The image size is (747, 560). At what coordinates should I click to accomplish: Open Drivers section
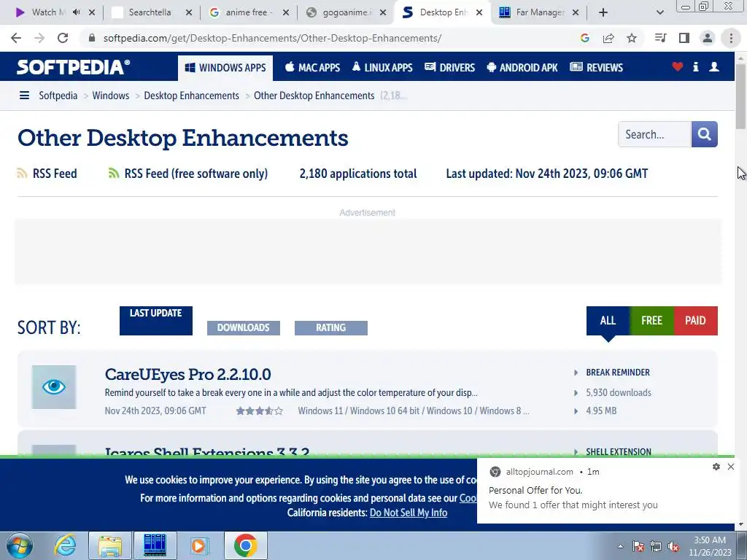(449, 68)
